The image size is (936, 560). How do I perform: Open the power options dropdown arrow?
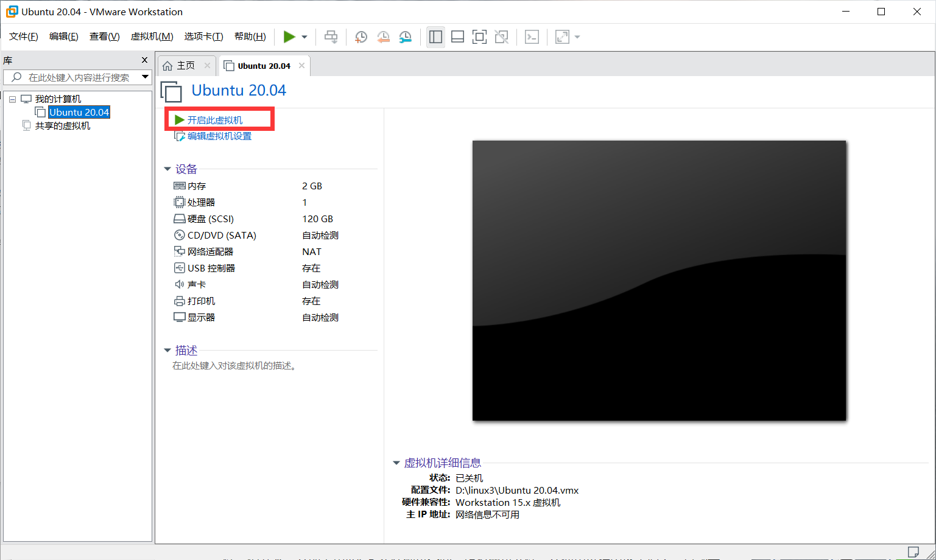click(304, 37)
